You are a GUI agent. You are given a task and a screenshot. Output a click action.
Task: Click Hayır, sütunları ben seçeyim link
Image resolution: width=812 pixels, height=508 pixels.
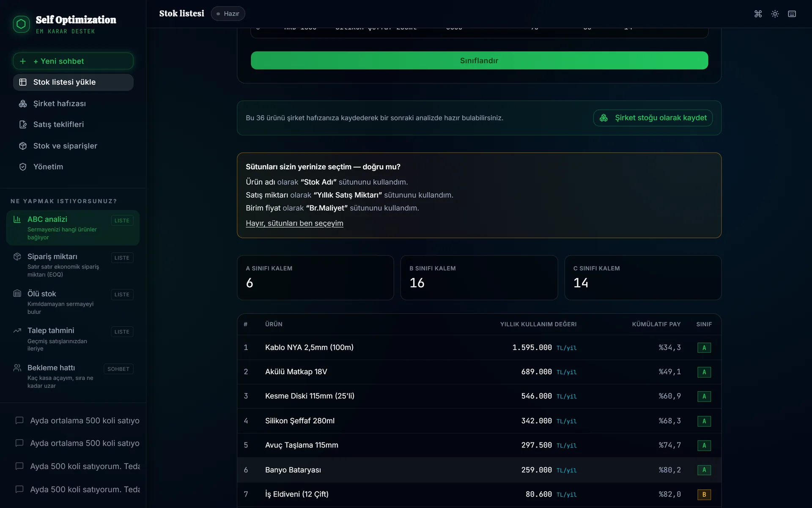pyautogui.click(x=294, y=223)
